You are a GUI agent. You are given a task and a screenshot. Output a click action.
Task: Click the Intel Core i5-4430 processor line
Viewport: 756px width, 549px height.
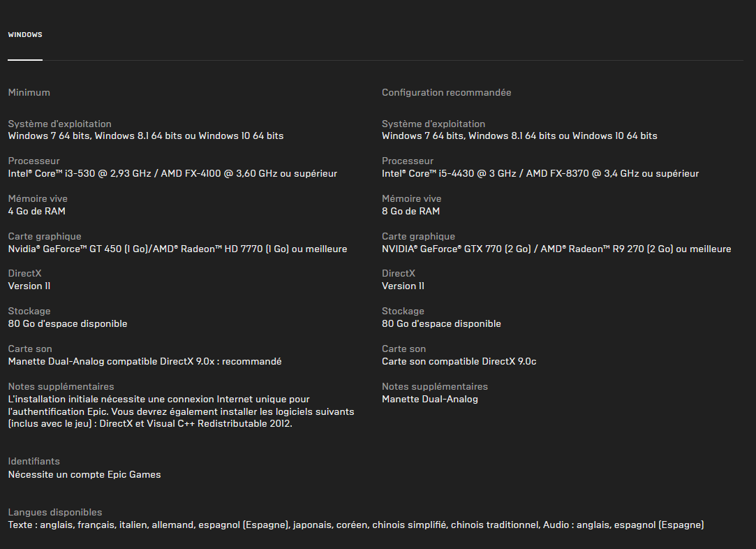pyautogui.click(x=540, y=174)
